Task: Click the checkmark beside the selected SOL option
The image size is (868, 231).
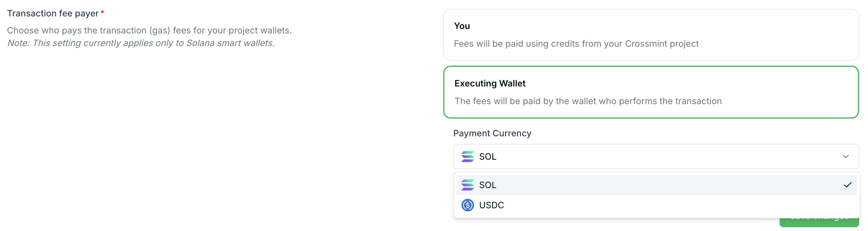Action: tap(847, 185)
